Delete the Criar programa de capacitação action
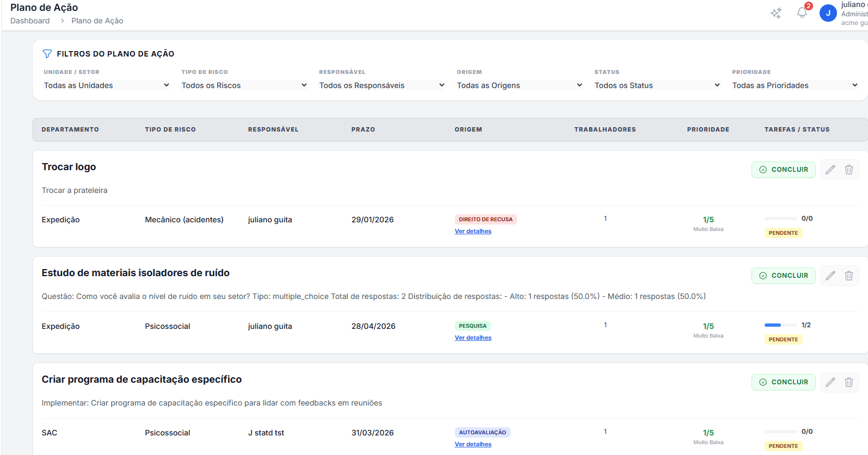Screen dimensions: 868x455 click(848, 382)
